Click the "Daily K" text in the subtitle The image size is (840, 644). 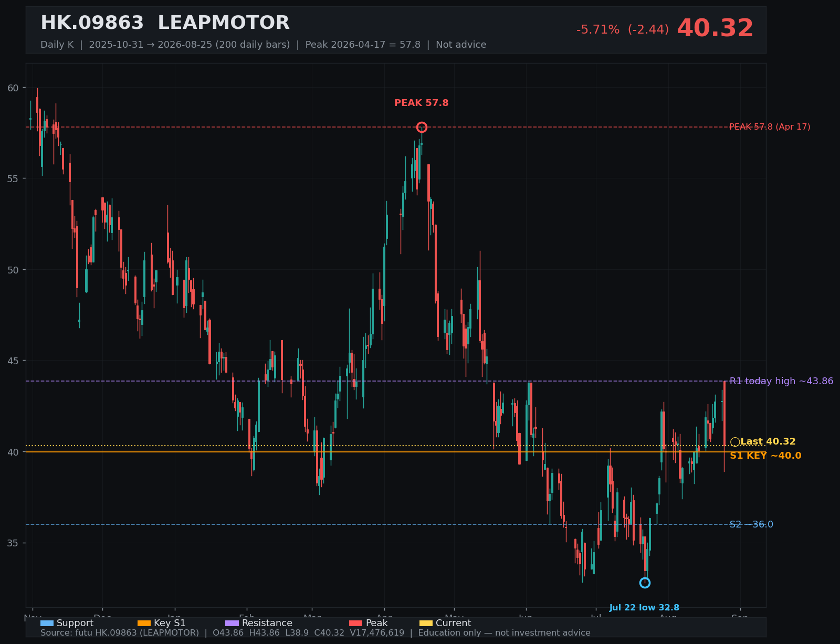[x=57, y=45]
